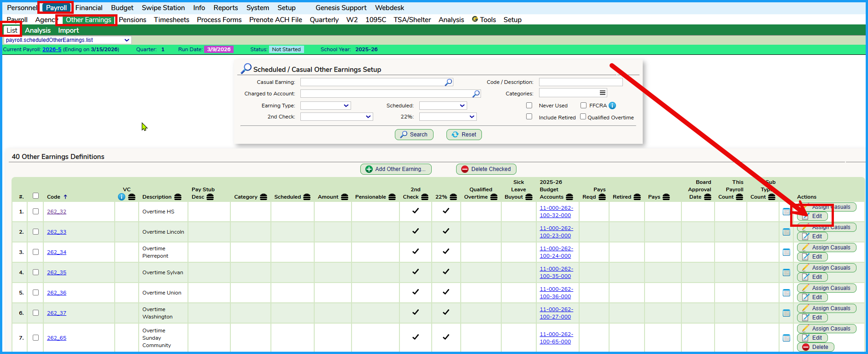Click the Delete Checked button
Viewport: 868px width, 354px height.
(x=486, y=169)
